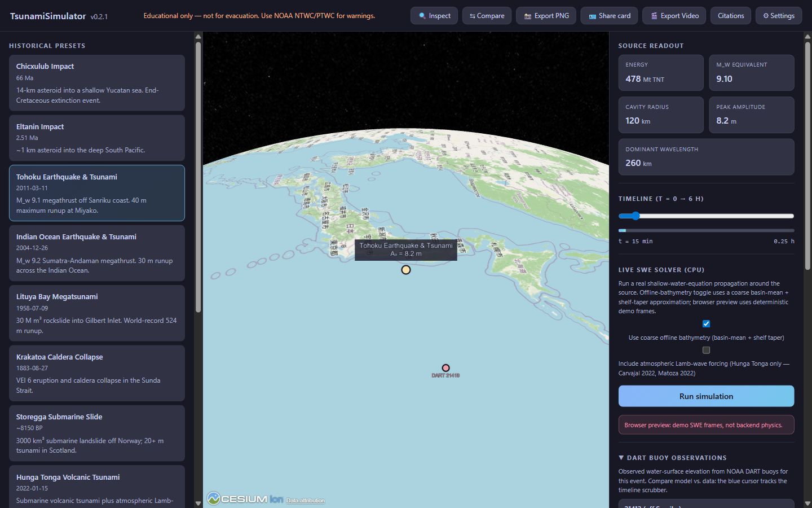Screen dimensions: 812x508
Task: Click the Cesium ion logo
Action: pyautogui.click(x=245, y=498)
